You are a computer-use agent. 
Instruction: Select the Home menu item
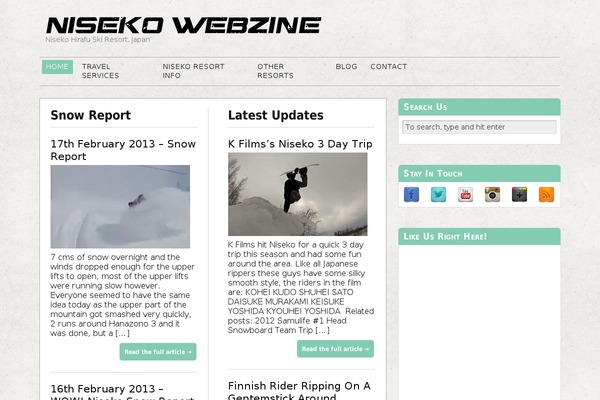[x=57, y=67]
